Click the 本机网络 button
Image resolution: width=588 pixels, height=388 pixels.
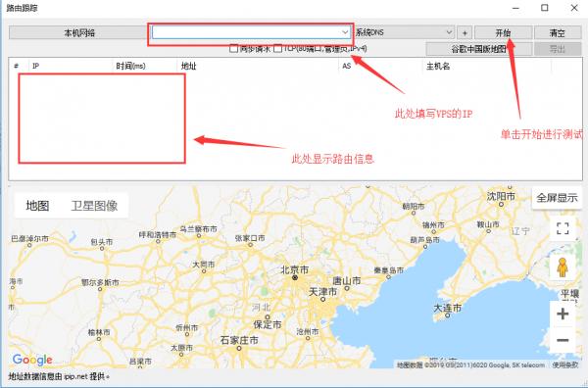point(78,32)
